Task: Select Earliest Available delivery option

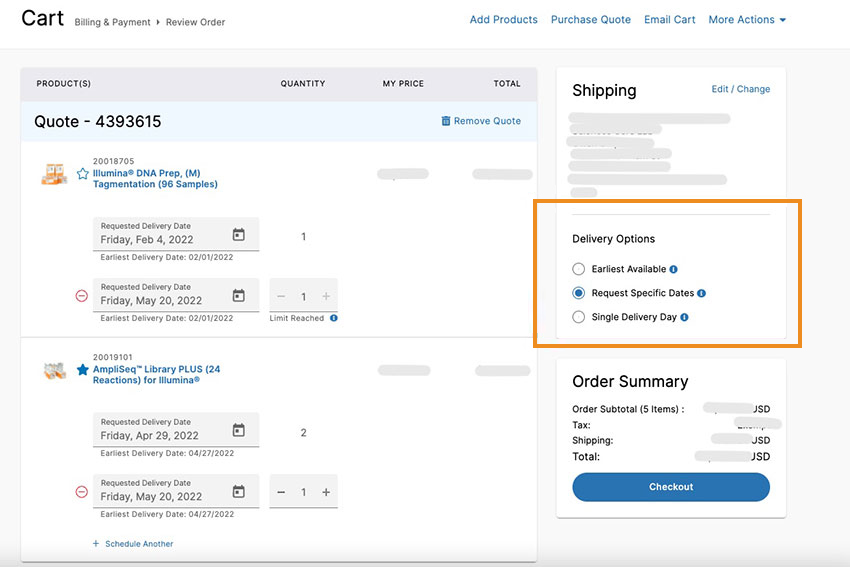Action: click(579, 269)
